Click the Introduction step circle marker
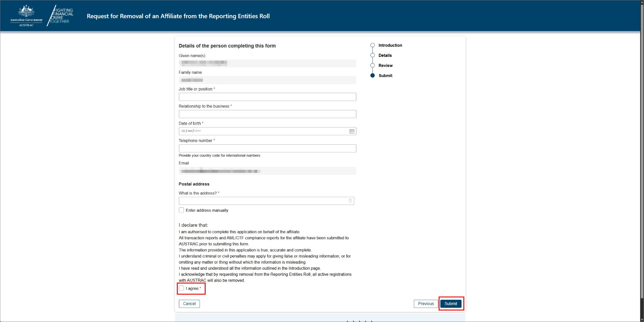Image resolution: width=644 pixels, height=322 pixels. tap(372, 45)
